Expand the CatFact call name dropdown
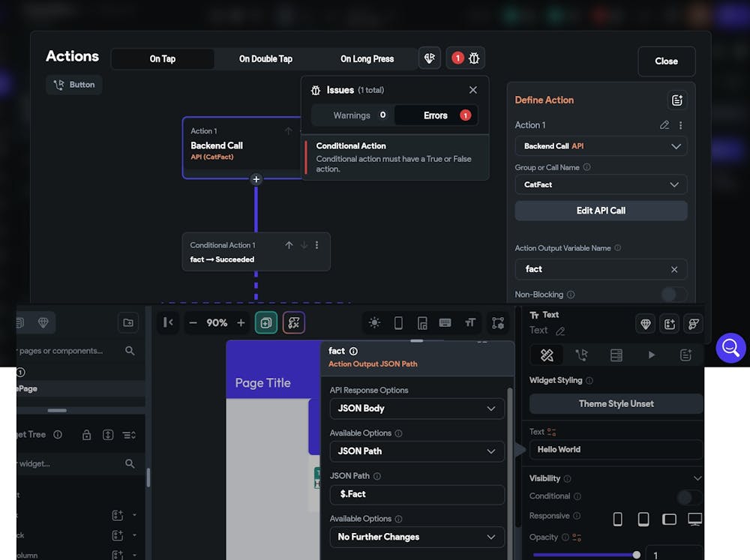Image resolution: width=750 pixels, height=560 pixels. pyautogui.click(x=601, y=184)
